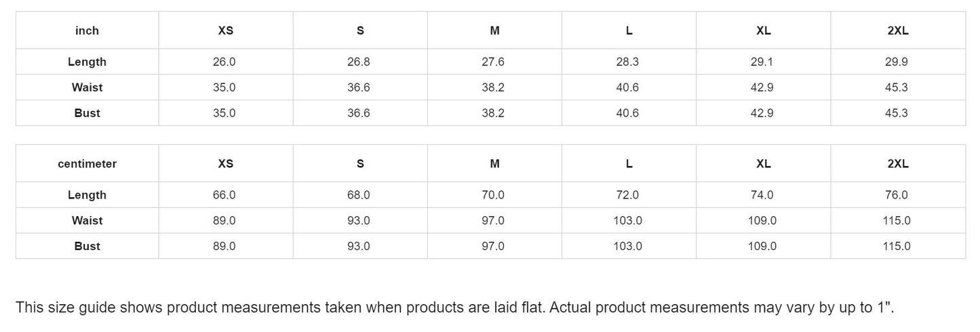This screenshot has height=332, width=980.
Task: Click the 66.0 centimeter length for XS
Action: coord(224,195)
